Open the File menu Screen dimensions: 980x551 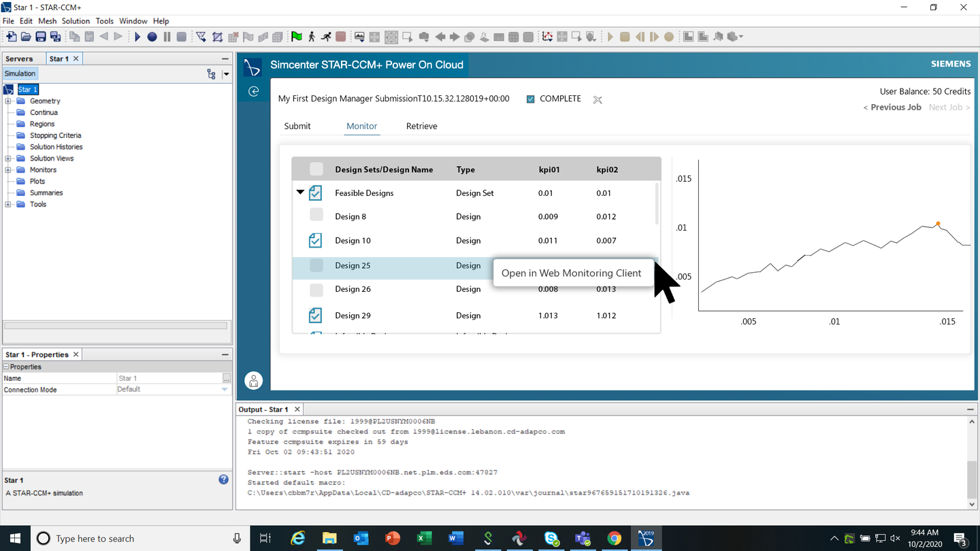pos(8,21)
